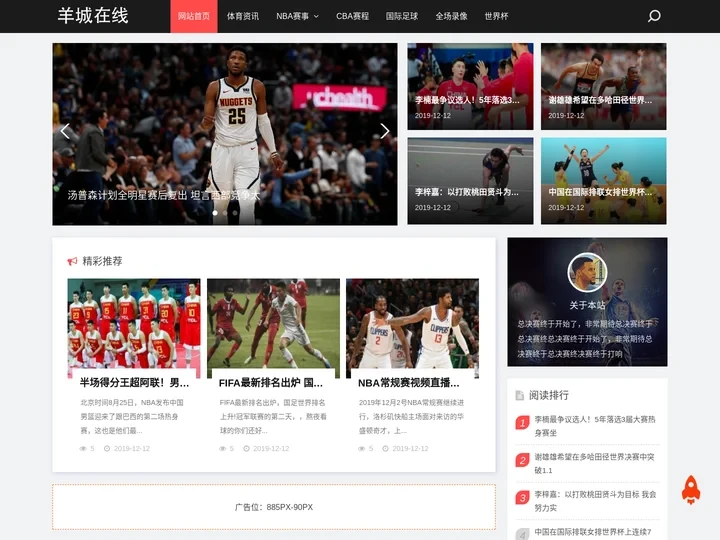The width and height of the screenshot is (720, 540).
Task: Click the 羊城在线 site logo
Action: (x=92, y=16)
